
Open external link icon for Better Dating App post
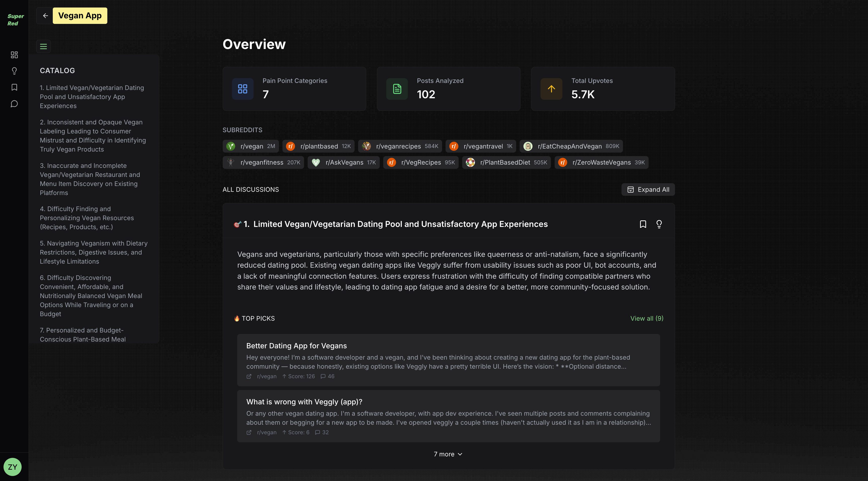249,376
